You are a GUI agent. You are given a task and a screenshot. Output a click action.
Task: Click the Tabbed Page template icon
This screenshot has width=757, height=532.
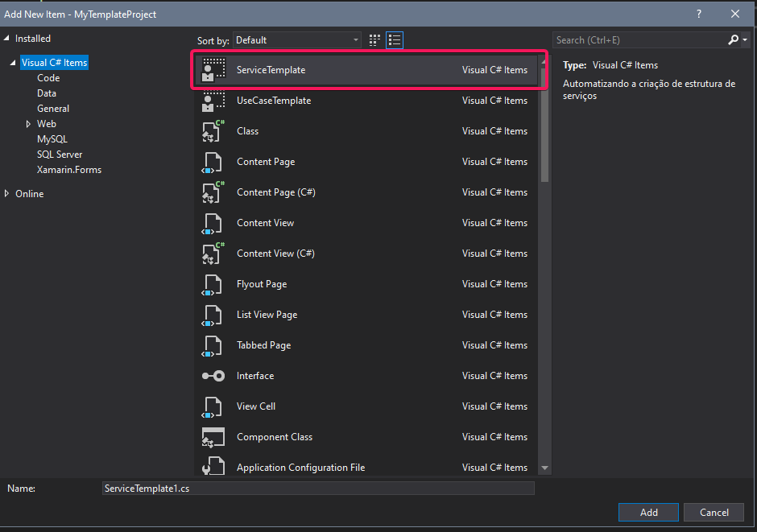pyautogui.click(x=212, y=345)
